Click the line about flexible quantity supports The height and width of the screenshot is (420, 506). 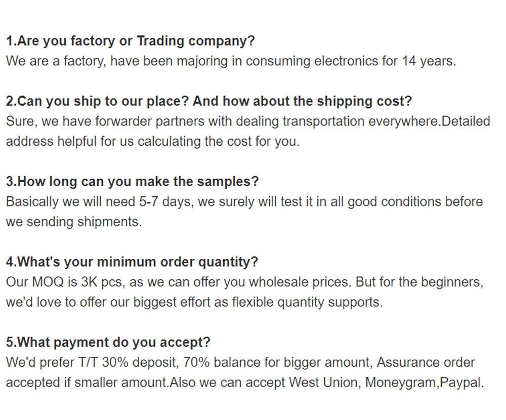[x=194, y=302]
